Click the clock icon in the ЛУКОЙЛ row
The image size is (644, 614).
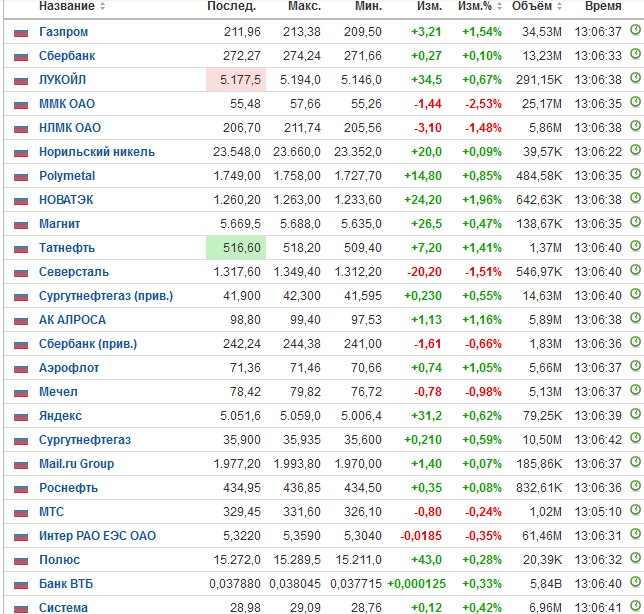[635, 78]
